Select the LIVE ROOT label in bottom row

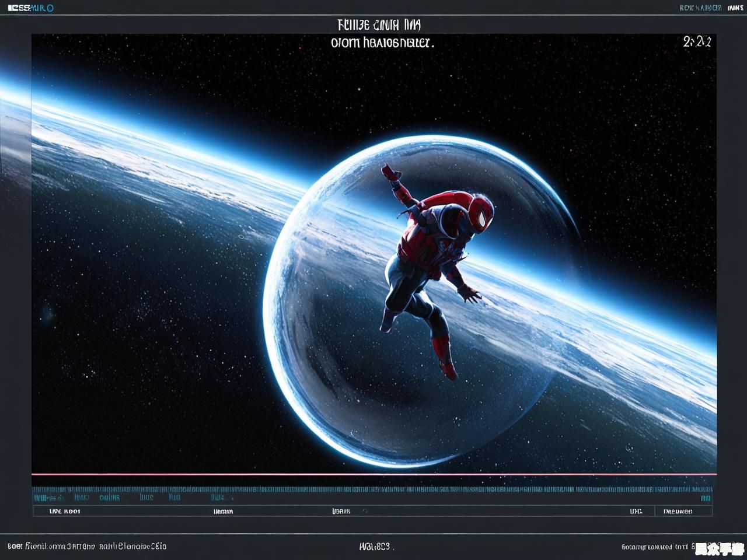pos(65,512)
